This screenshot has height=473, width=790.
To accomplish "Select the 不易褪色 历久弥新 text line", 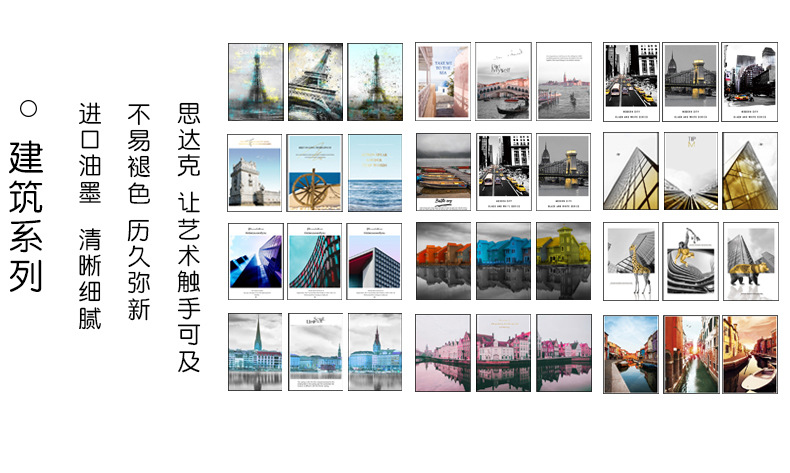I will tap(138, 212).
